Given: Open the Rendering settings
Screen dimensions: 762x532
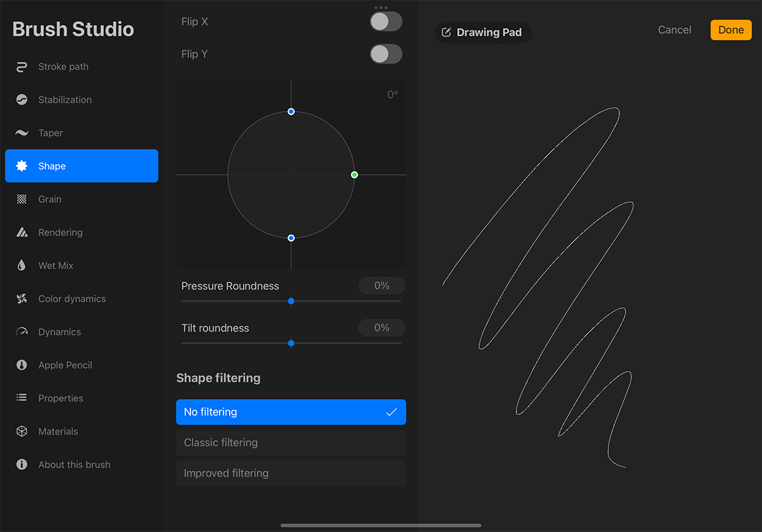Looking at the screenshot, I should pos(62,232).
